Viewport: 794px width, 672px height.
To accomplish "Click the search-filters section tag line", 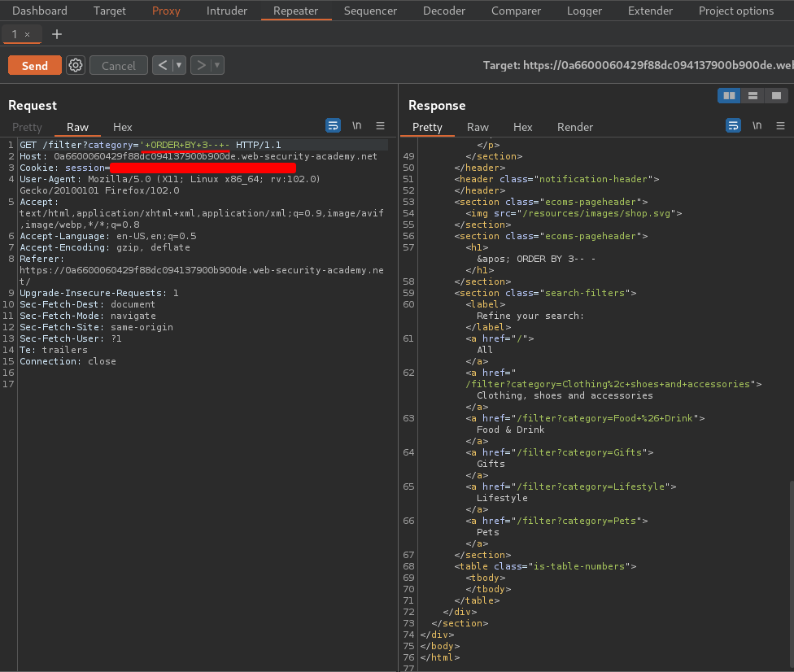I will pos(545,293).
